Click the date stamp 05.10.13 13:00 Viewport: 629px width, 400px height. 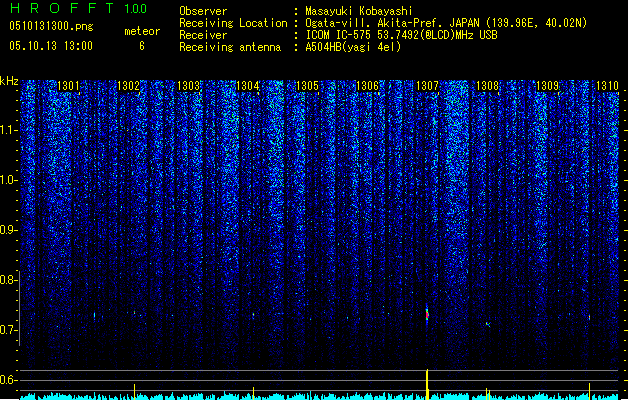point(51,46)
